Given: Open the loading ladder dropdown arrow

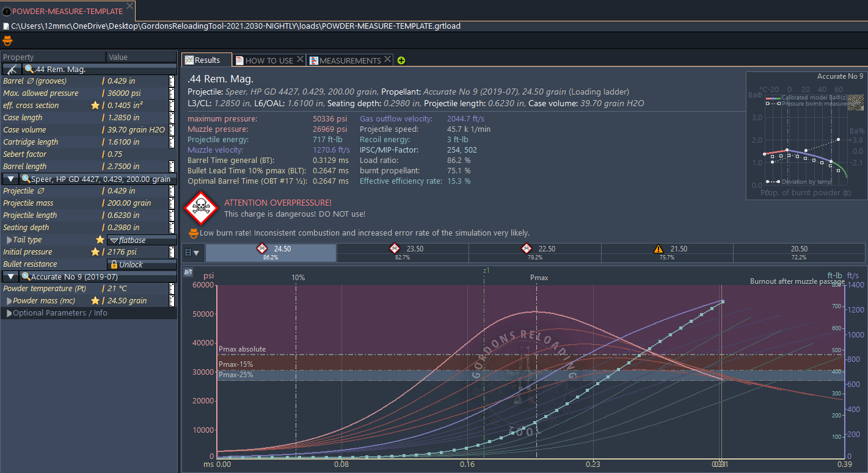Looking at the screenshot, I should point(197,253).
